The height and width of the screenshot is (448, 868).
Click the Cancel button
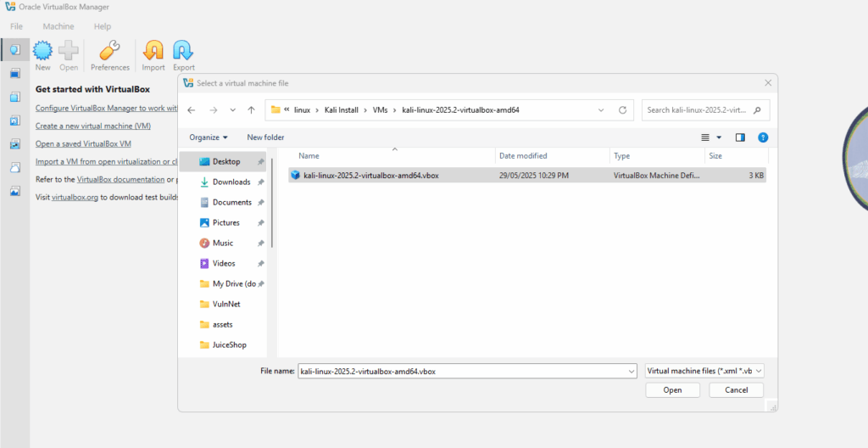pyautogui.click(x=737, y=389)
